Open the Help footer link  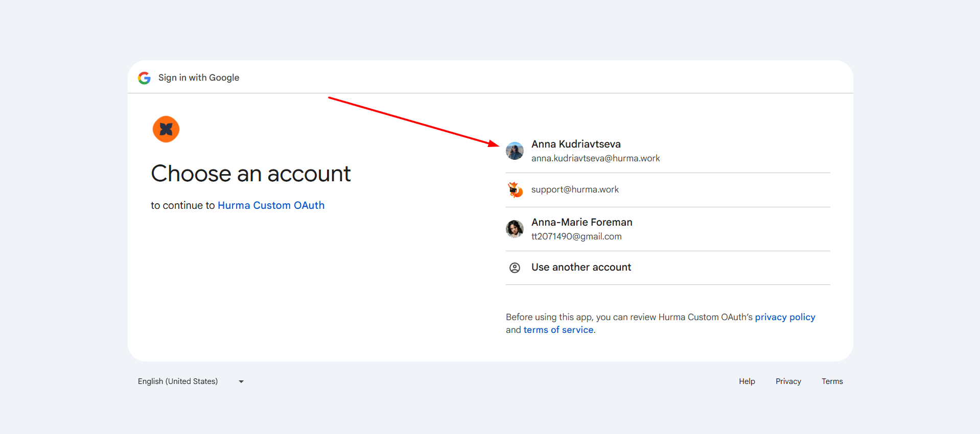pos(746,381)
